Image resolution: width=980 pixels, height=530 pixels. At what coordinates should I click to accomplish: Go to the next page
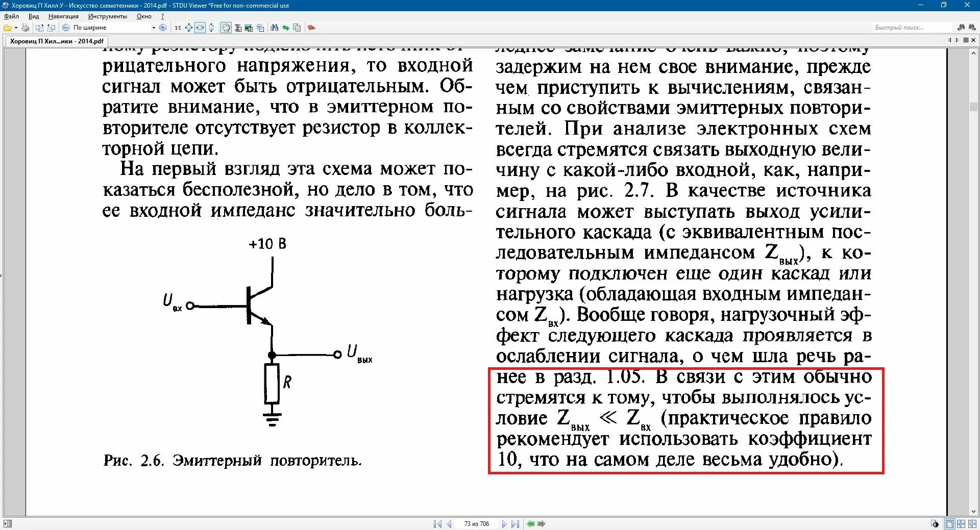click(504, 524)
